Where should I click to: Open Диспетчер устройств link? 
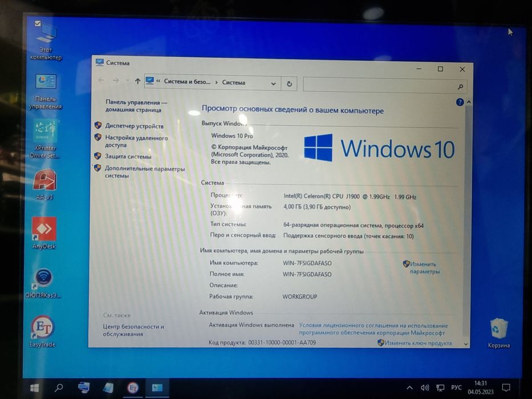click(134, 126)
